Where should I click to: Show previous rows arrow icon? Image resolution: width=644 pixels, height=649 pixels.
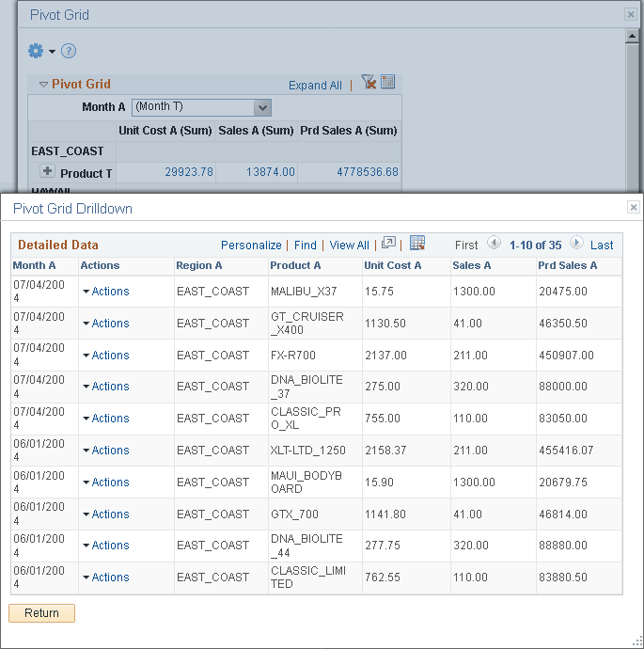click(494, 242)
